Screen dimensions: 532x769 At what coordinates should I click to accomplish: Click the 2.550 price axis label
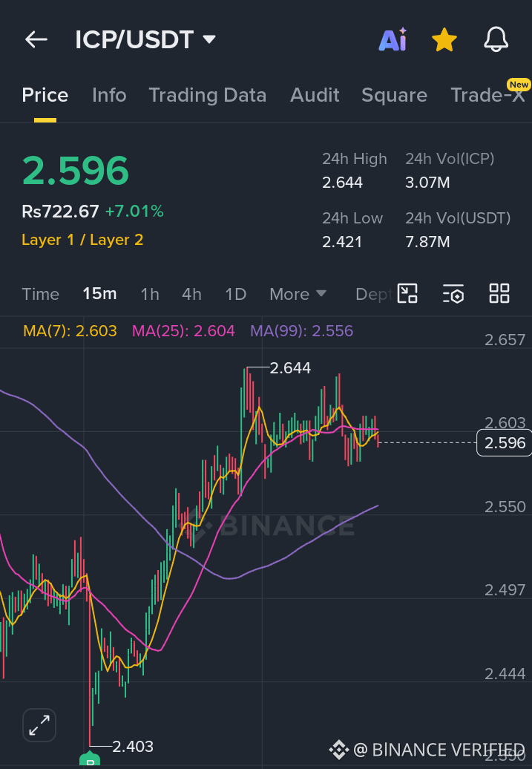(505, 507)
